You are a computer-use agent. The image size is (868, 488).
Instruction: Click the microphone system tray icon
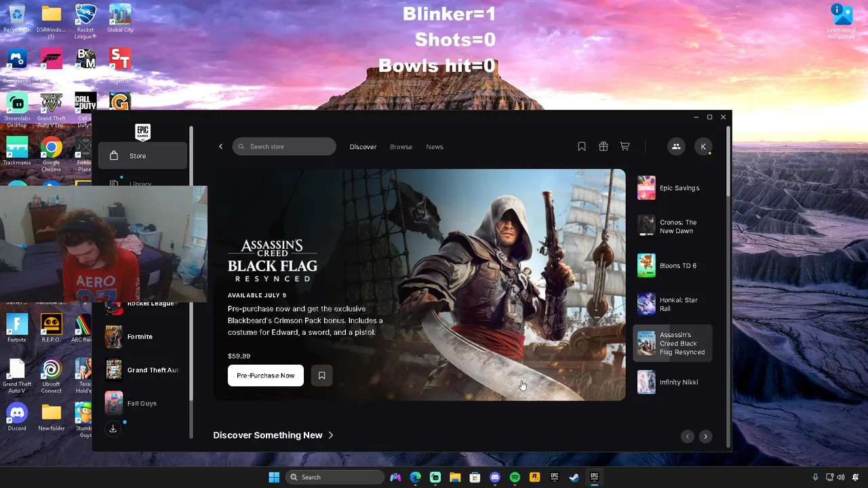[x=816, y=477]
